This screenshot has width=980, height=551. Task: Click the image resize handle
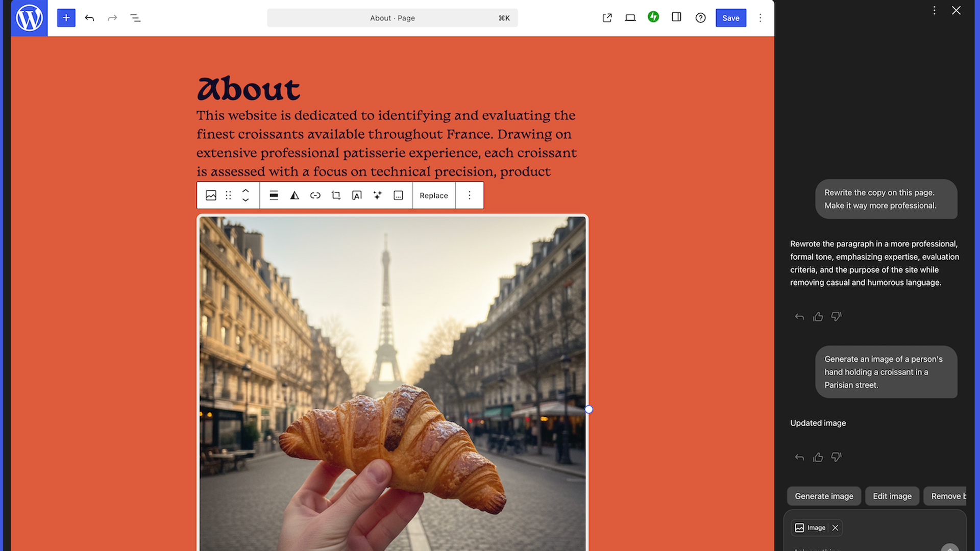[589, 409]
